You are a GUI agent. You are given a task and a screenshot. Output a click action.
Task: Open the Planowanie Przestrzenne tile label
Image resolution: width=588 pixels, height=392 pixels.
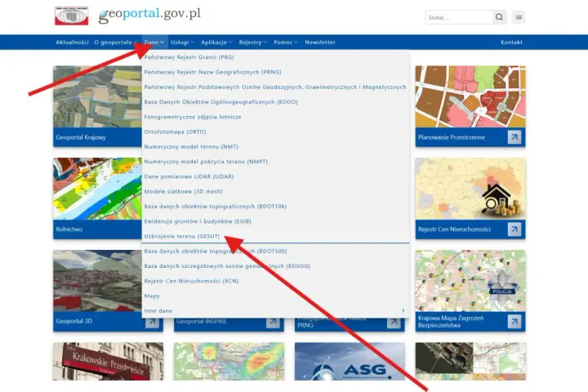pyautogui.click(x=452, y=137)
